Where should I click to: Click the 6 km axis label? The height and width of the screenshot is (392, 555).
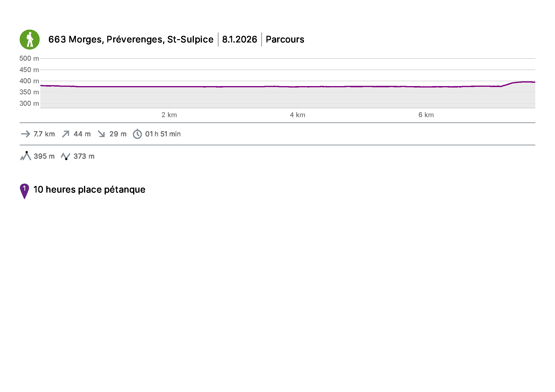click(x=426, y=115)
